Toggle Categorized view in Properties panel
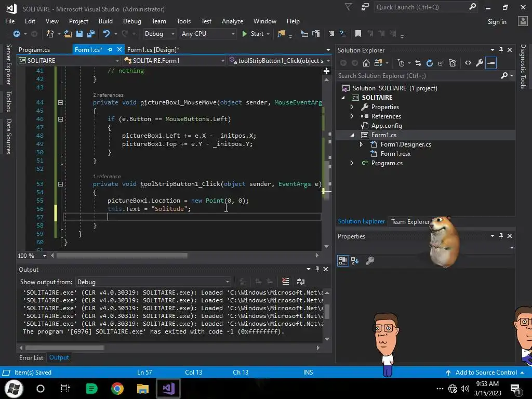 [x=343, y=261]
